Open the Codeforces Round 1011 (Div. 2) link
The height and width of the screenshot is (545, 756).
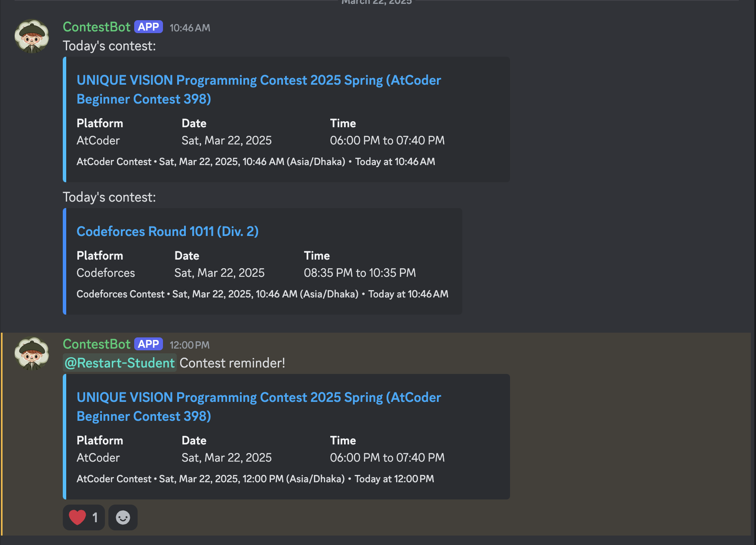coord(167,231)
